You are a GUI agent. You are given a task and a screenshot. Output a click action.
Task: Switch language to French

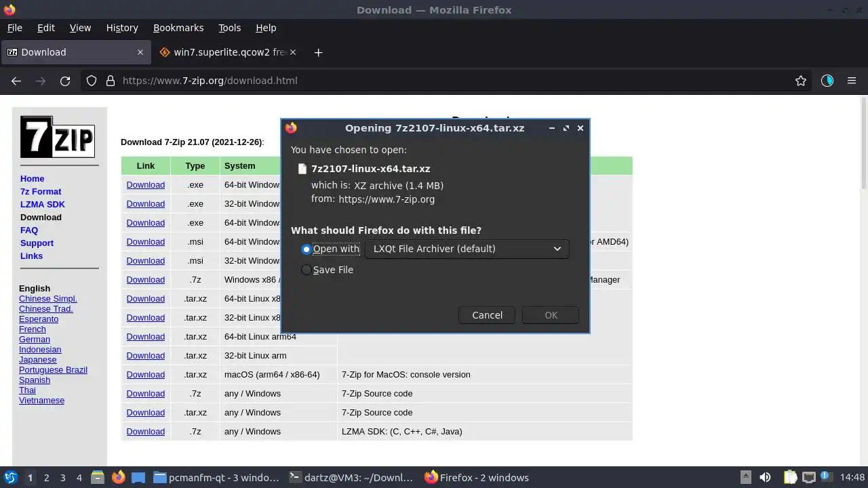pyautogui.click(x=33, y=329)
